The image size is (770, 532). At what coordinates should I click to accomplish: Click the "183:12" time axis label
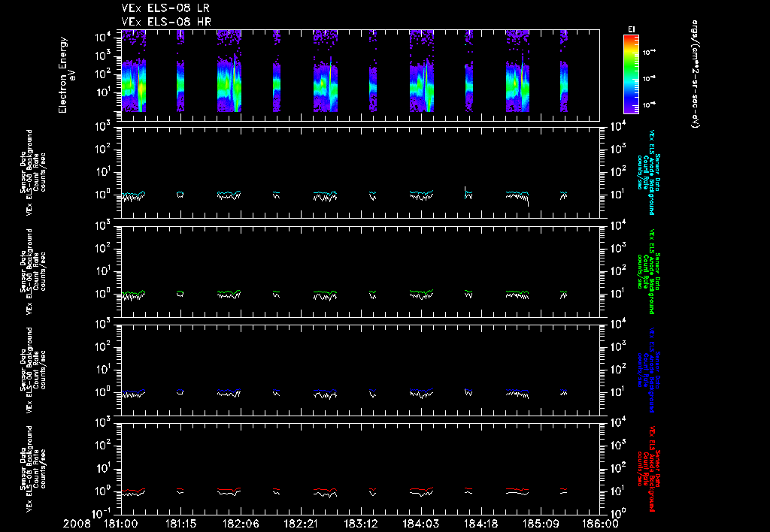click(361, 524)
